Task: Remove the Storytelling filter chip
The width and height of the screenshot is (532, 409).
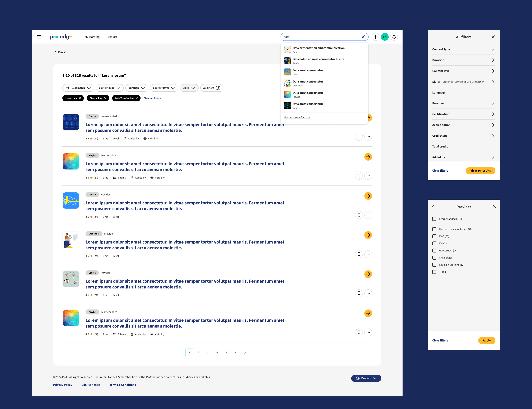Action: pyautogui.click(x=105, y=98)
